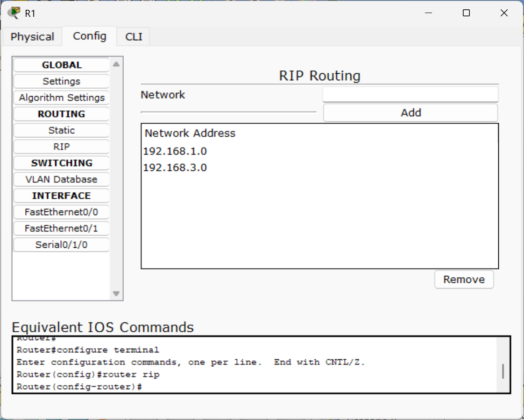This screenshot has height=420, width=524.
Task: Select network address 192.168.3.0
Action: (x=175, y=168)
